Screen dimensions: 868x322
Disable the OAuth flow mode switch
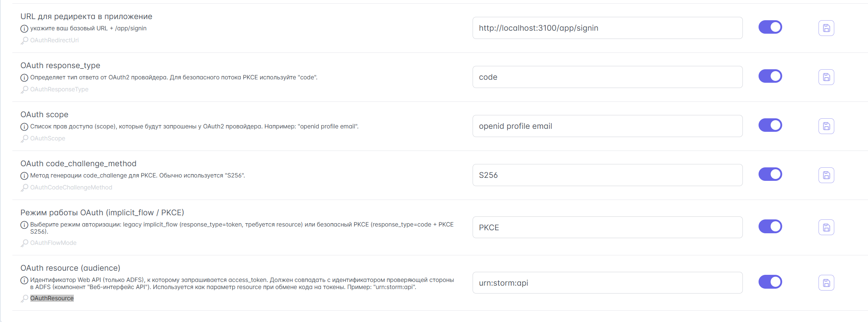click(770, 227)
